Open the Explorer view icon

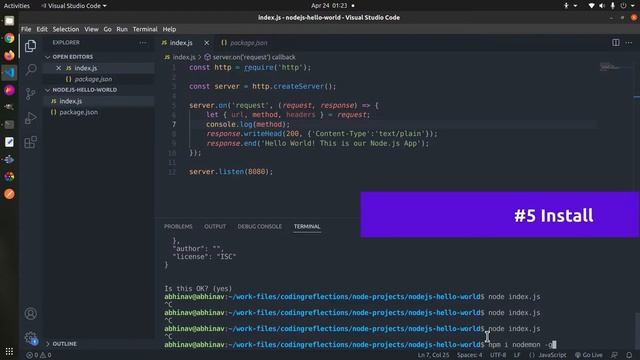point(31,46)
